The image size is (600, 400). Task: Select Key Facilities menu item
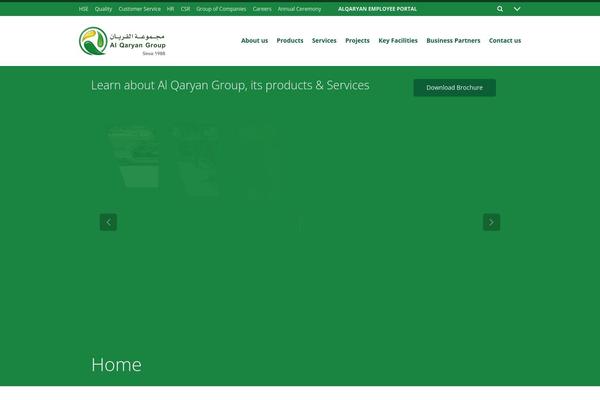click(x=398, y=41)
